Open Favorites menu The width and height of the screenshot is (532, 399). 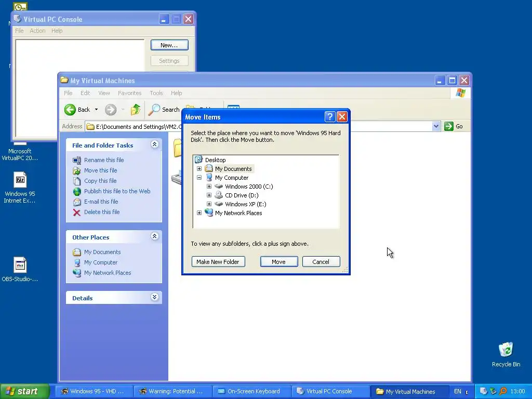point(129,93)
